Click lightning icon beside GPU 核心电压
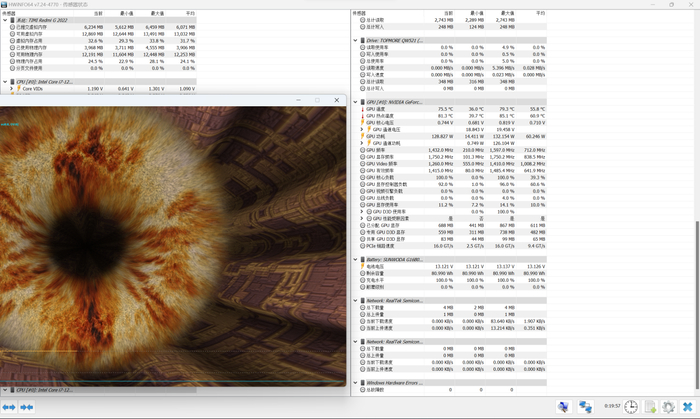This screenshot has width=700, height=419. click(362, 122)
